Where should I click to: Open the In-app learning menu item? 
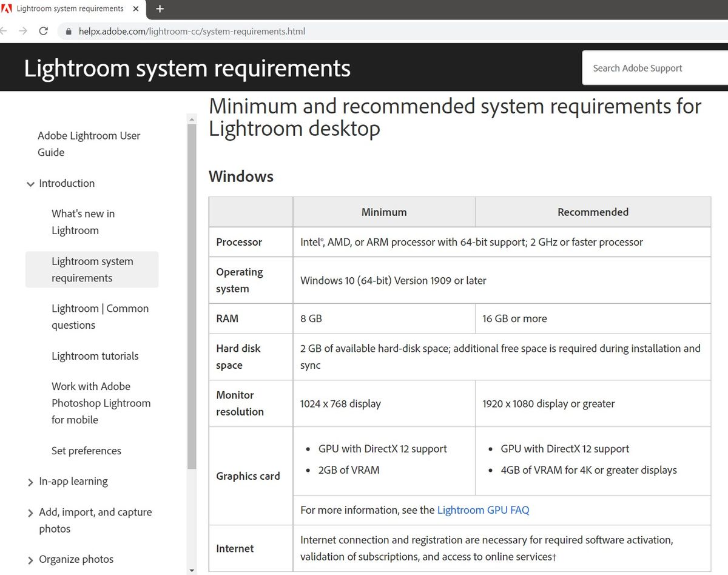click(73, 481)
